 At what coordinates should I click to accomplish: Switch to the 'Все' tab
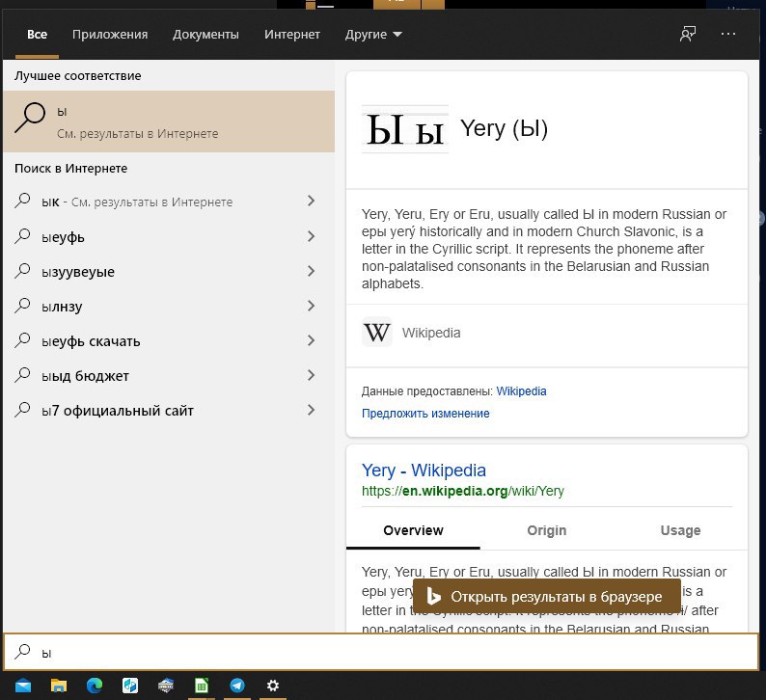(x=37, y=34)
